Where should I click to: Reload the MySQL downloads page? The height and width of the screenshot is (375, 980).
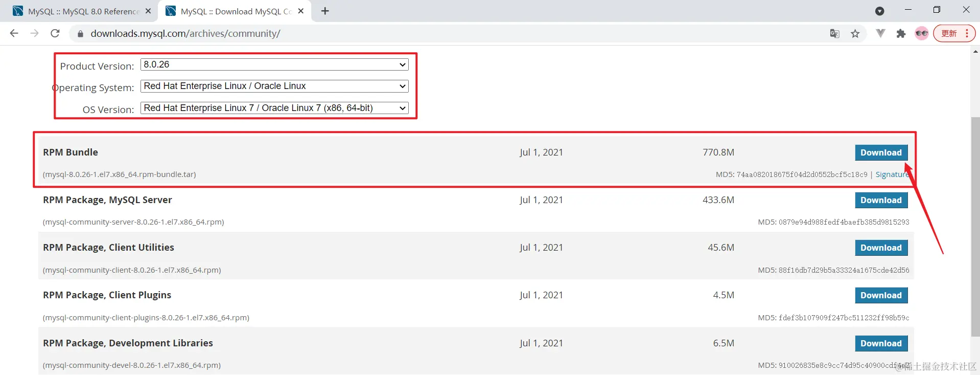55,33
